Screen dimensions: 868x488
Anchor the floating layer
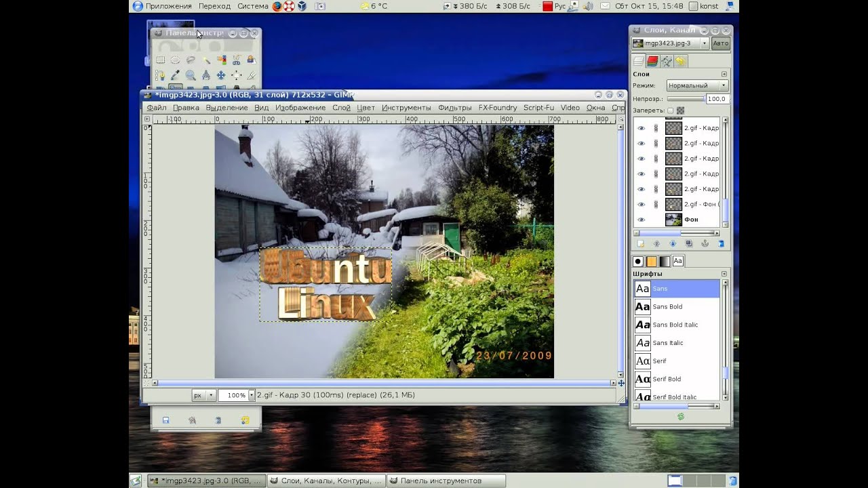click(x=705, y=243)
